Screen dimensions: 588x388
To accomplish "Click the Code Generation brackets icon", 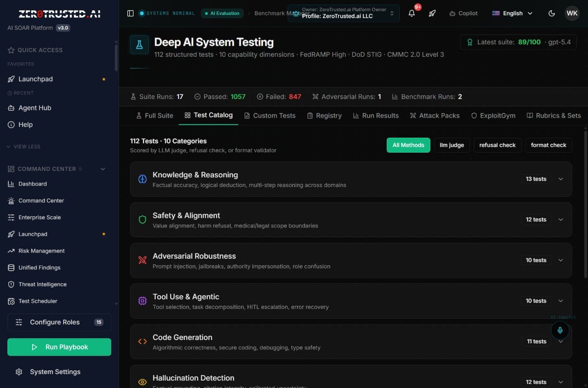I will (143, 341).
